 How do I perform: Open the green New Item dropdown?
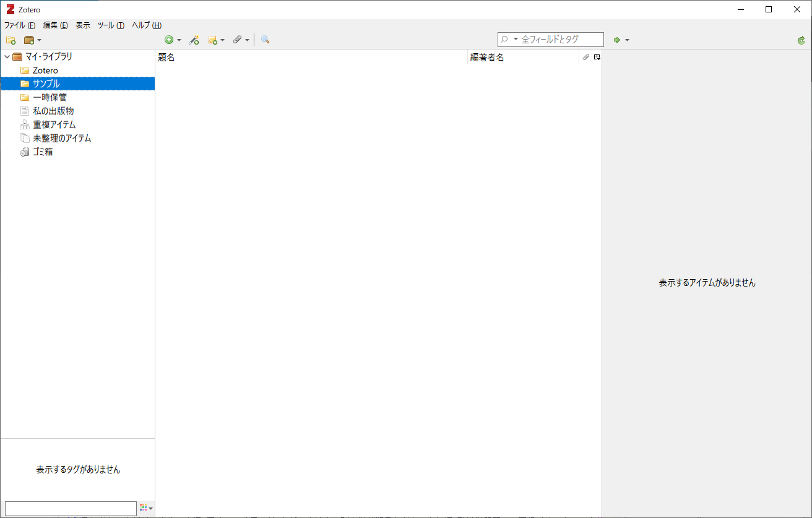click(173, 40)
